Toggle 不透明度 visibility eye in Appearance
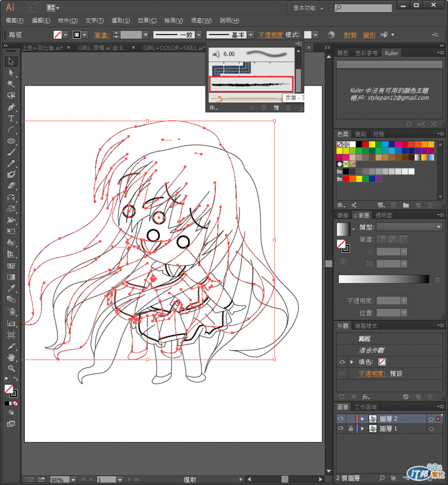The image size is (448, 485). click(342, 373)
